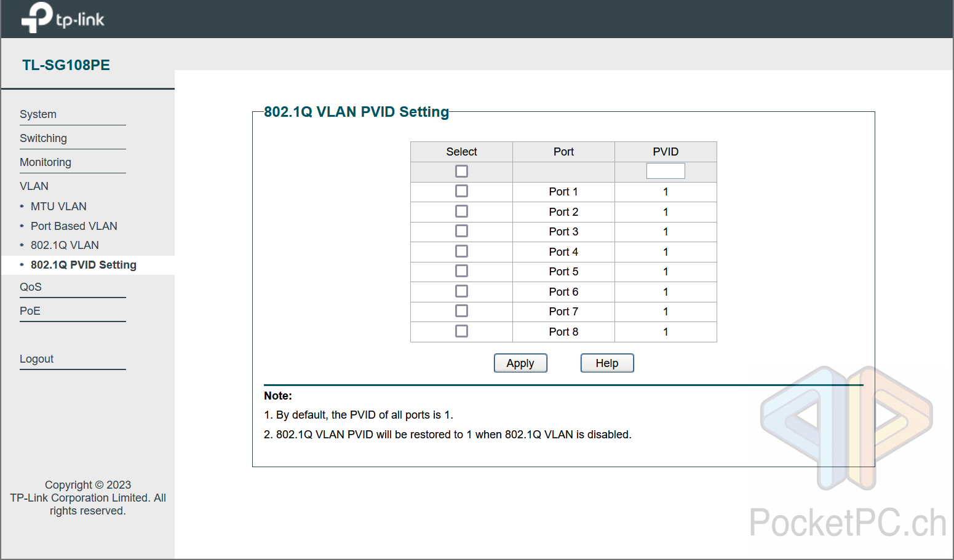Click the 'Port 8' cell
Viewport: 954px width, 560px height.
[563, 332]
